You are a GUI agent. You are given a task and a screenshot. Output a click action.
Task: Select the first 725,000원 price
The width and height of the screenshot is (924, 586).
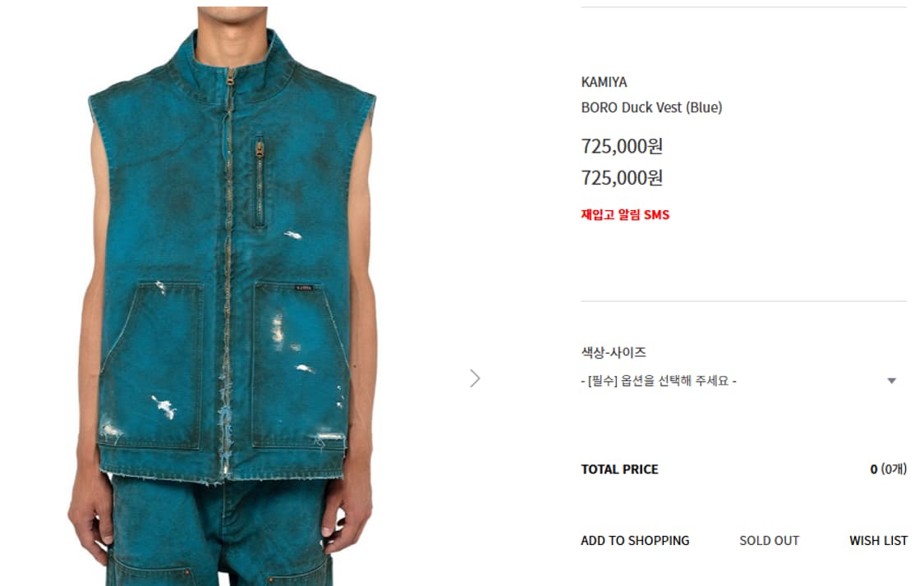[623, 146]
